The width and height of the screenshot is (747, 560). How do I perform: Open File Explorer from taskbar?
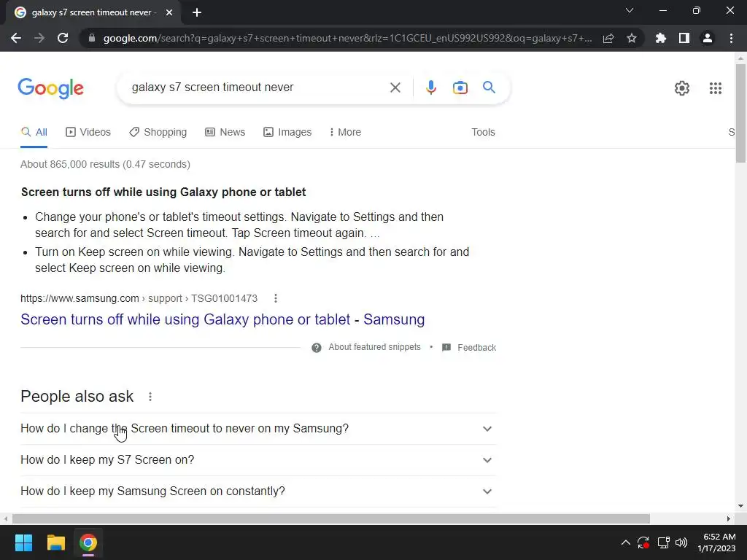pos(55,542)
